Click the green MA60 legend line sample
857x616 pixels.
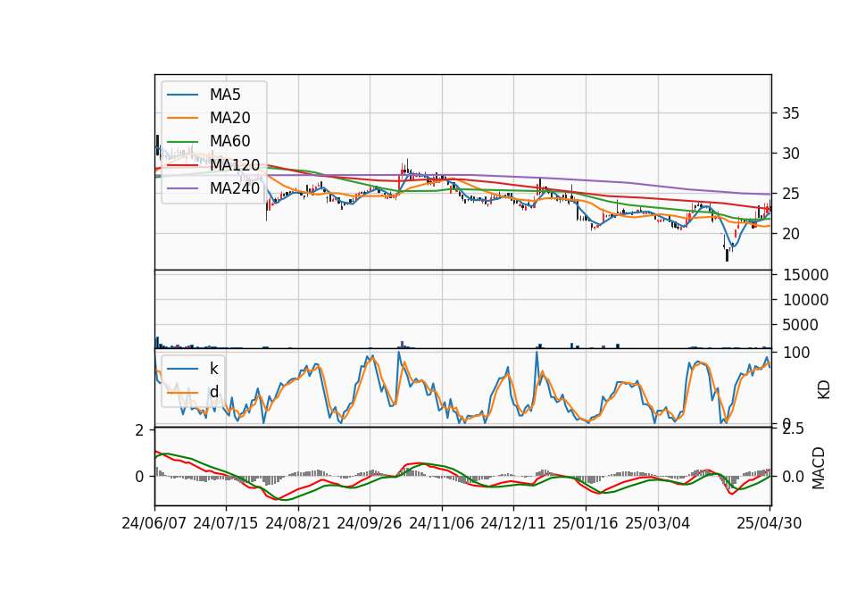(x=182, y=141)
